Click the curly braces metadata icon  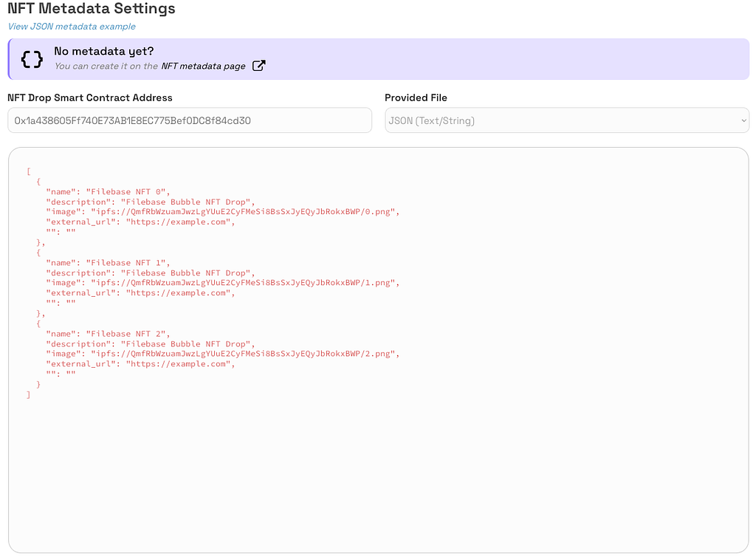tap(32, 59)
